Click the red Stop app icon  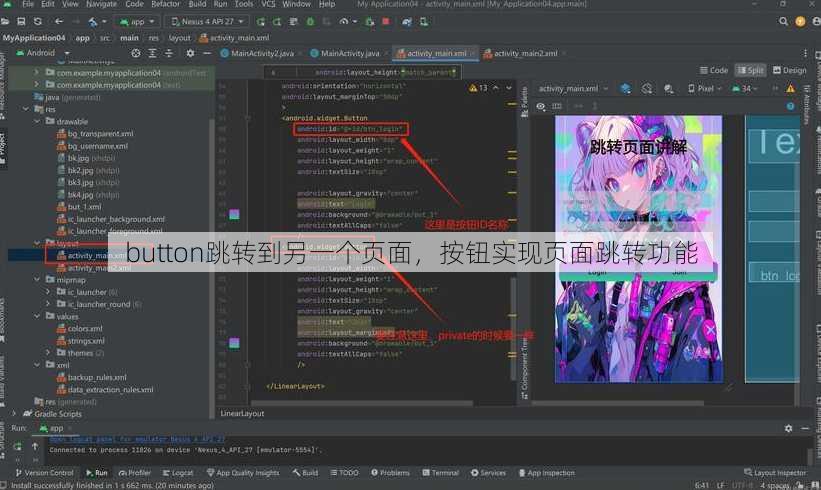(386, 21)
